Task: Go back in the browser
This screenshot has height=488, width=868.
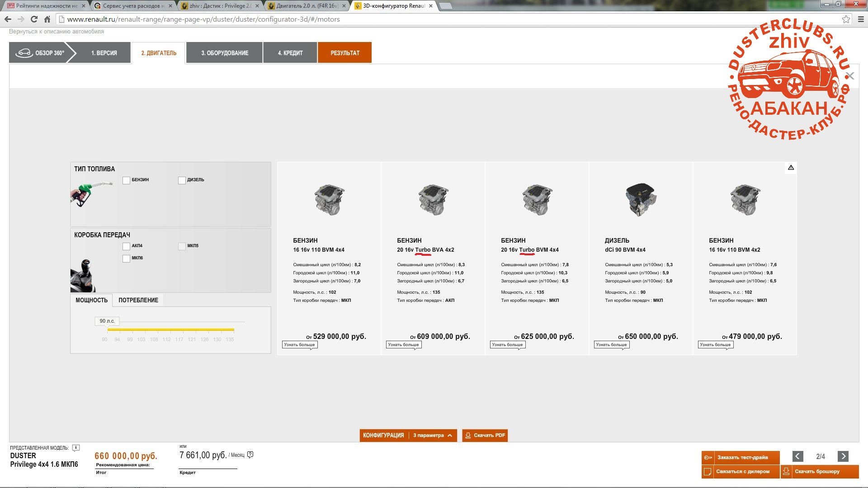Action: [8, 19]
